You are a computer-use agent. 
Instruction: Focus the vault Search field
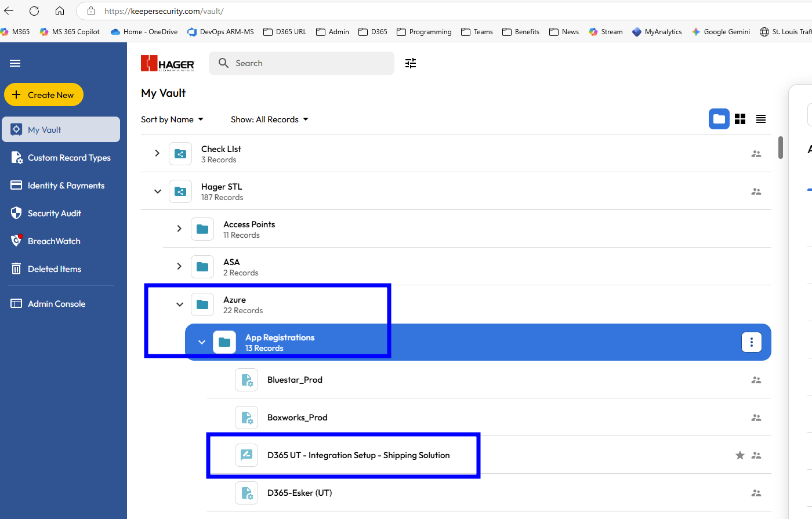302,63
